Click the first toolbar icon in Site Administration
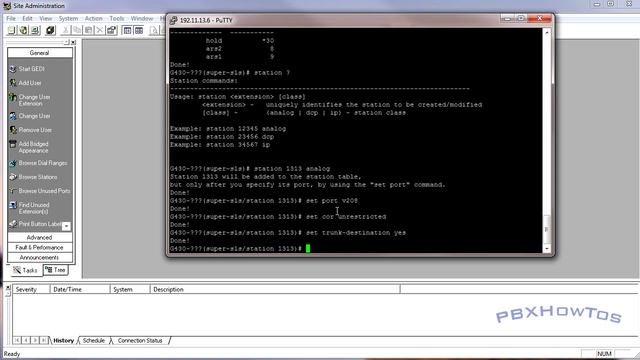The height and width of the screenshot is (360, 640). pyautogui.click(x=11, y=30)
